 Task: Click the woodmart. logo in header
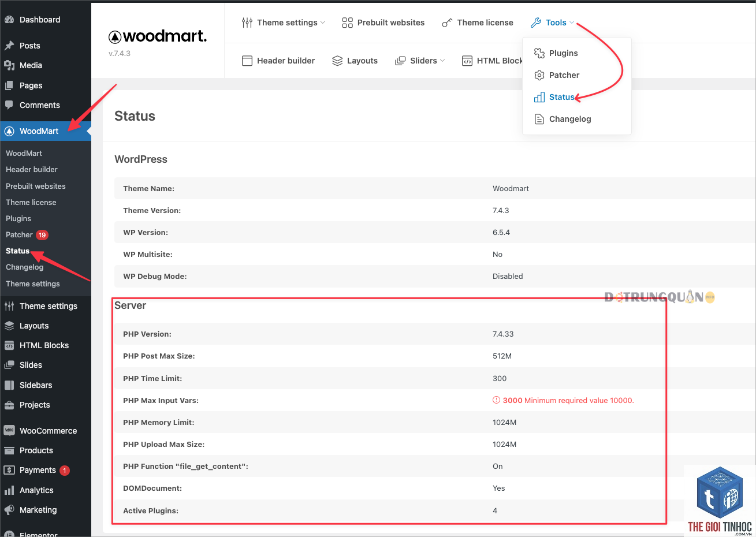[x=158, y=36]
